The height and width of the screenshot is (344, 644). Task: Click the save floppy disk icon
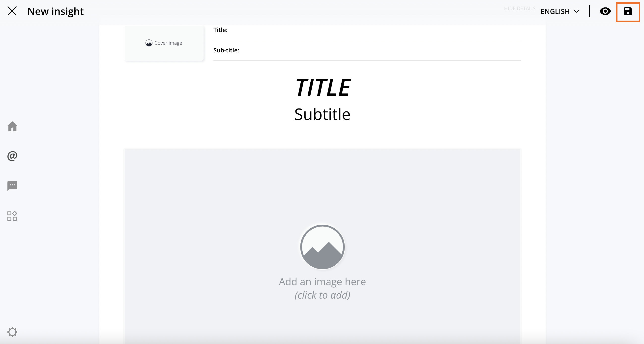pos(628,11)
